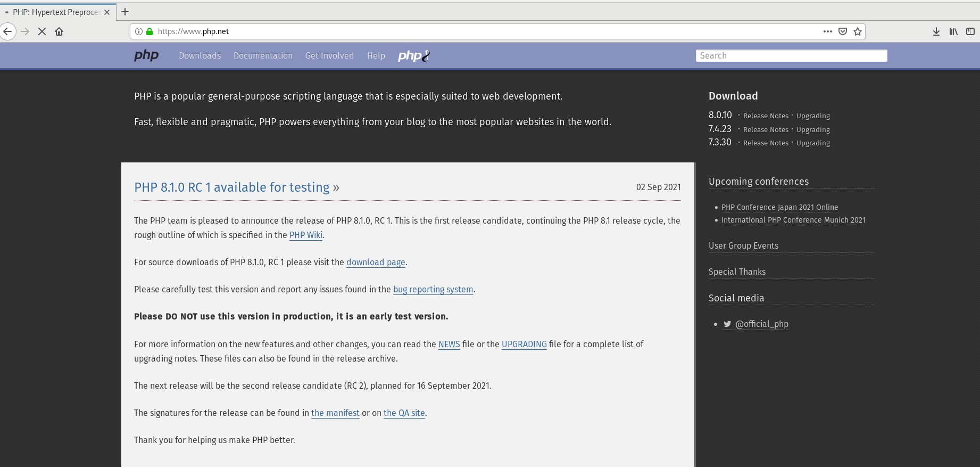Bookmark this page with the star icon
The width and height of the screenshot is (980, 467).
click(x=858, y=31)
